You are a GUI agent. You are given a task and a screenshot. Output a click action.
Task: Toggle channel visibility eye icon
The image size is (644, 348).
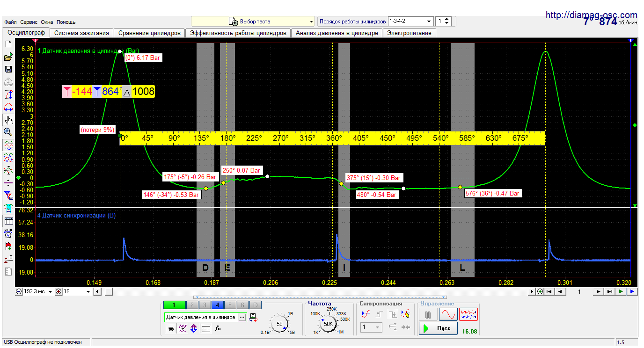coord(171,329)
